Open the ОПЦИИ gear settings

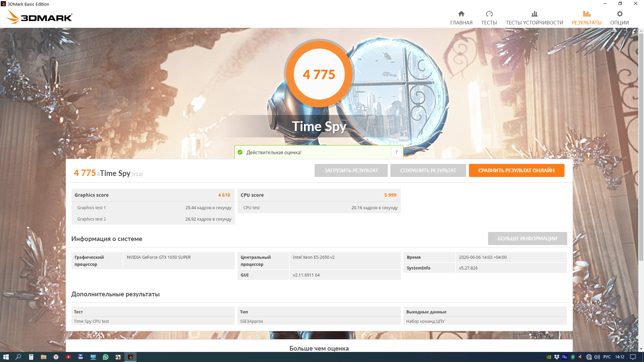click(619, 18)
